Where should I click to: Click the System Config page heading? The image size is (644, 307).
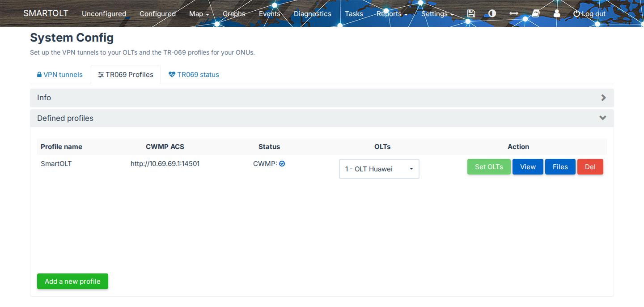pos(72,38)
